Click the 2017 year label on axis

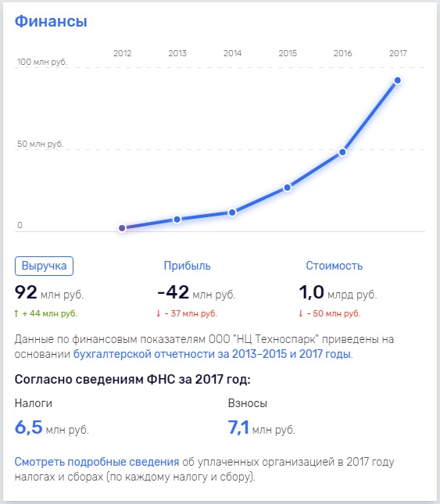(x=398, y=53)
